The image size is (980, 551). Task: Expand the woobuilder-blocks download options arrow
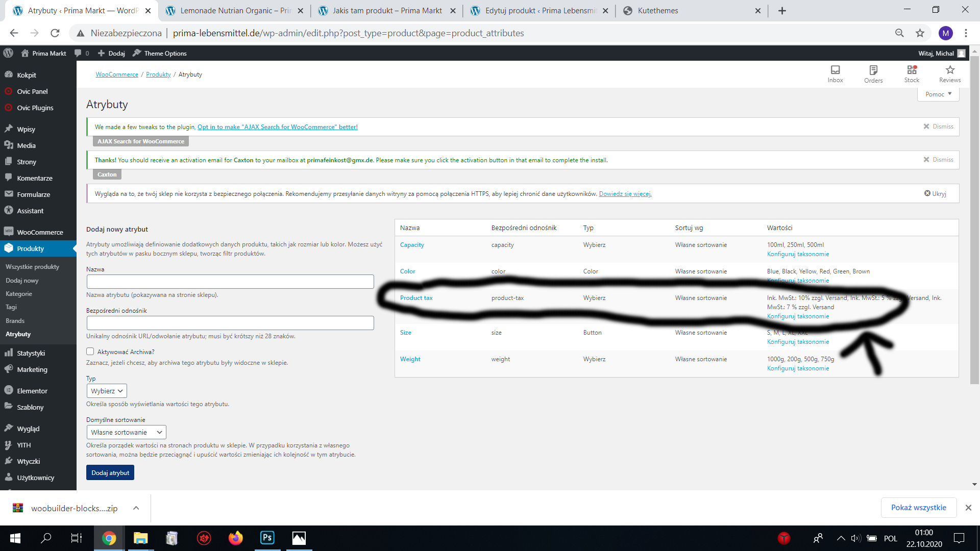(x=136, y=508)
